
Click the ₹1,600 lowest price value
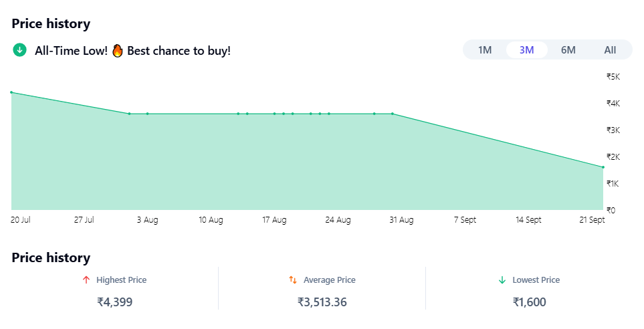tap(530, 302)
